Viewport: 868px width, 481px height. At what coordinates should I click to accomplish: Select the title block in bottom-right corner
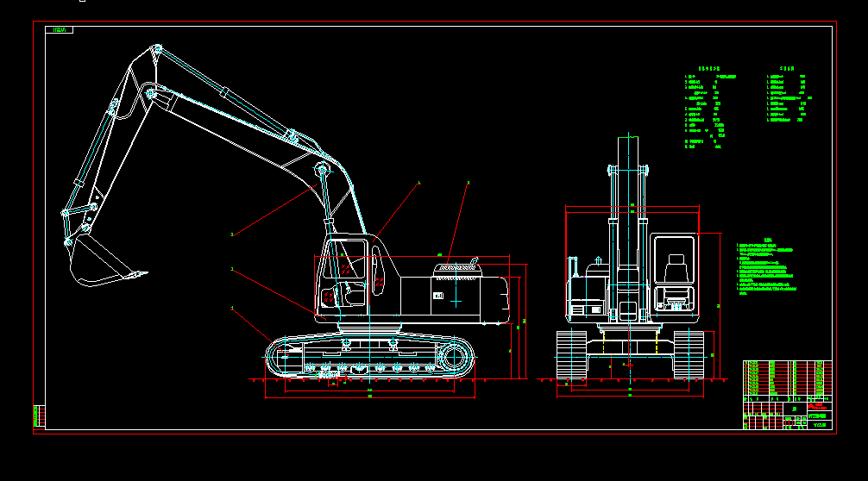[787, 415]
